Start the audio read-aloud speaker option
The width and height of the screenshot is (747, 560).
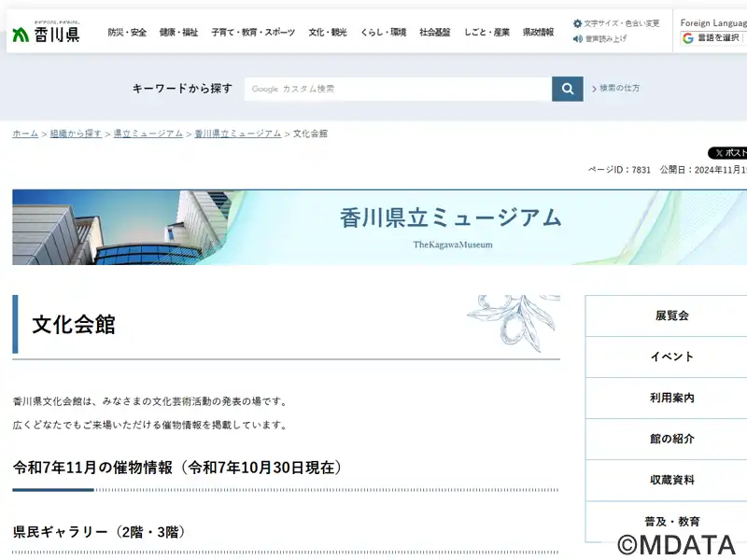pyautogui.click(x=600, y=39)
